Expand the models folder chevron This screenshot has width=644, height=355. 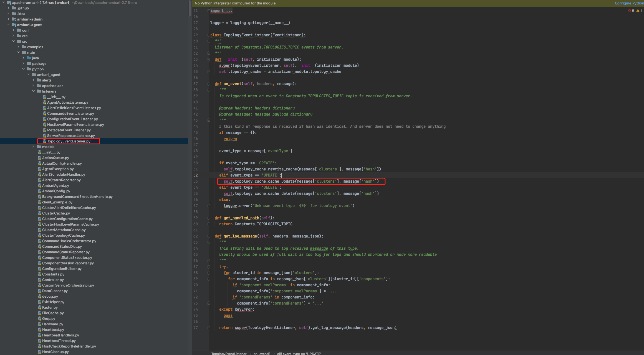pos(33,147)
